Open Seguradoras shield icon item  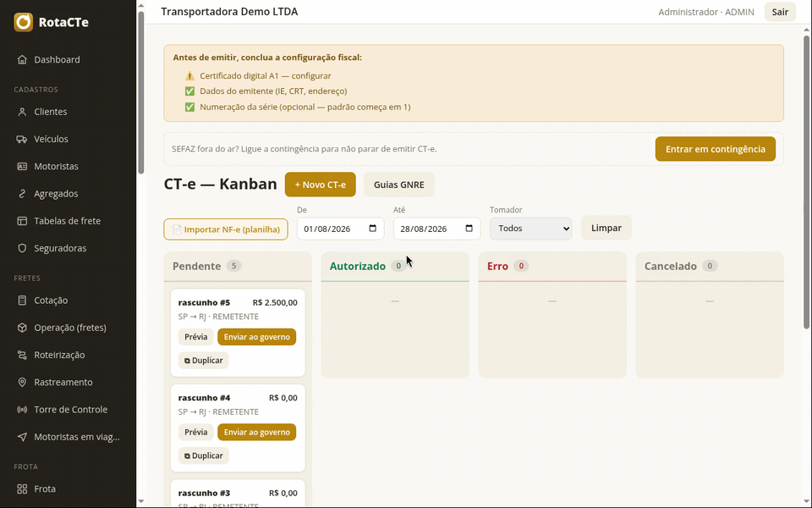click(x=22, y=248)
